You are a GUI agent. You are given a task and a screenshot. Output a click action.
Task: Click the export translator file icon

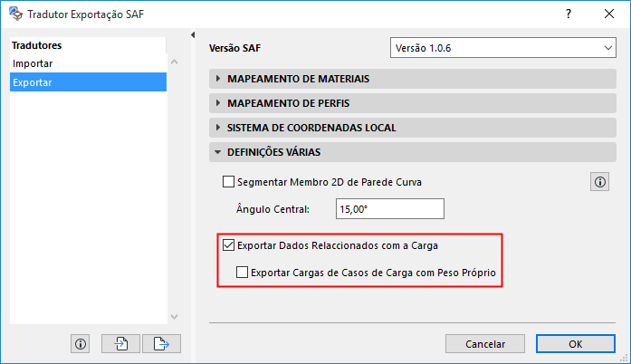(x=161, y=343)
